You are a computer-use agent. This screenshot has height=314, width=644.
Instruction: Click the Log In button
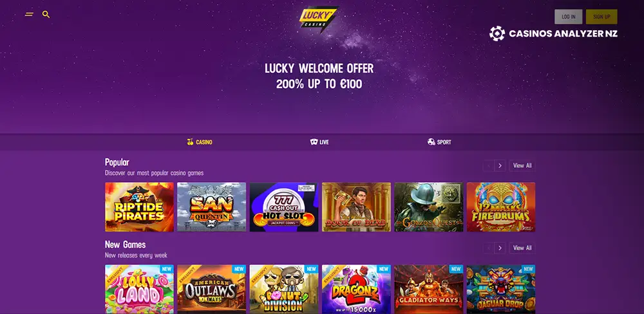tap(569, 17)
